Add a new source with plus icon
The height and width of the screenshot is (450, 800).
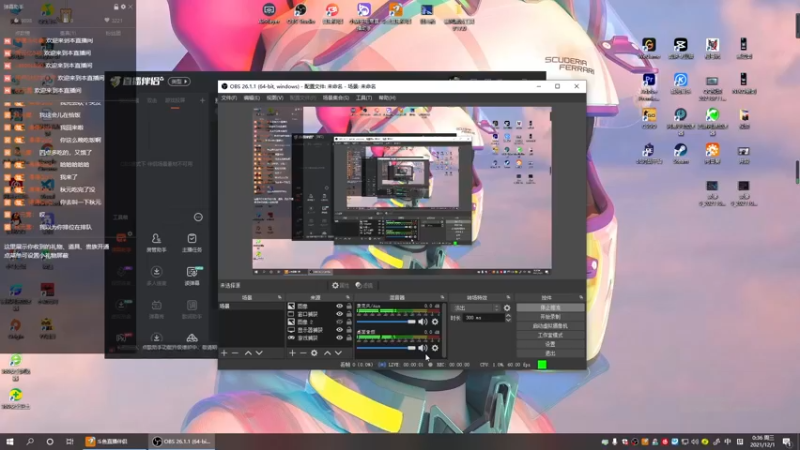(x=292, y=353)
